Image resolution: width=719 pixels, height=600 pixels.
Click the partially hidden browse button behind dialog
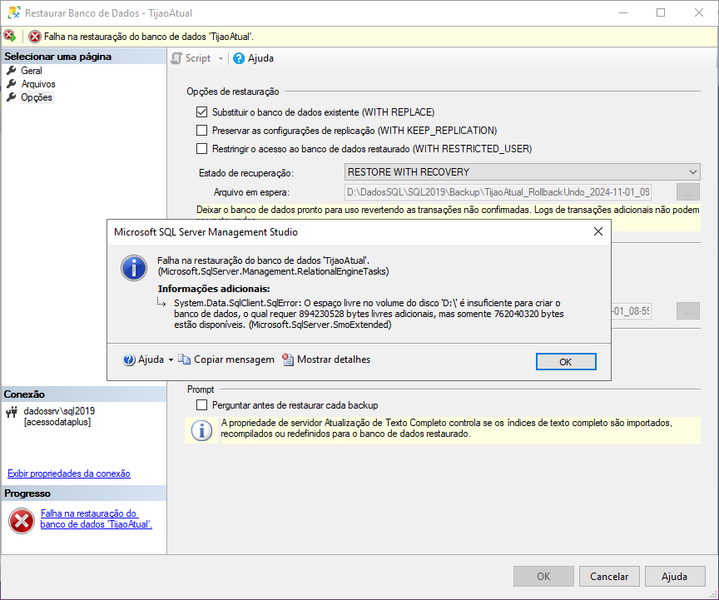tap(688, 311)
